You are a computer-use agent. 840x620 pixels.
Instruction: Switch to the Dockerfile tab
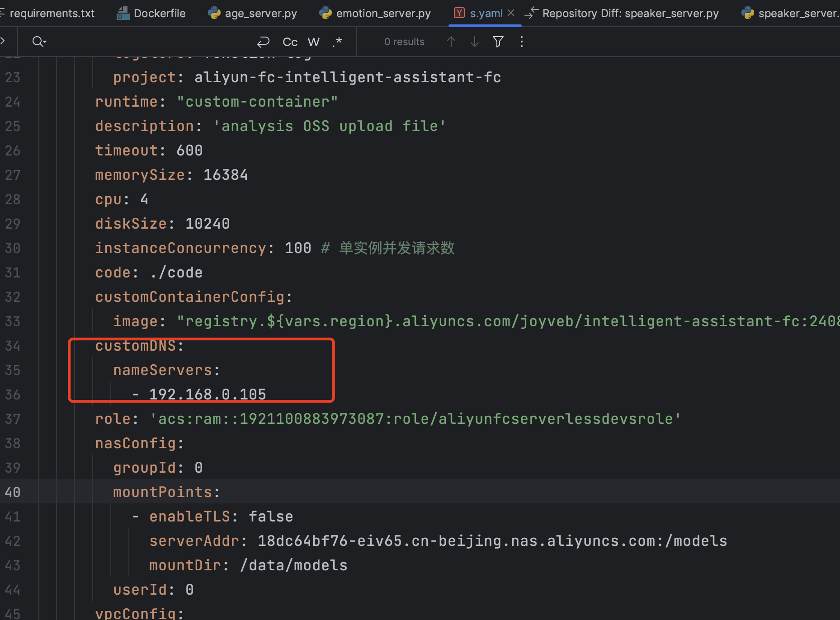point(151,14)
